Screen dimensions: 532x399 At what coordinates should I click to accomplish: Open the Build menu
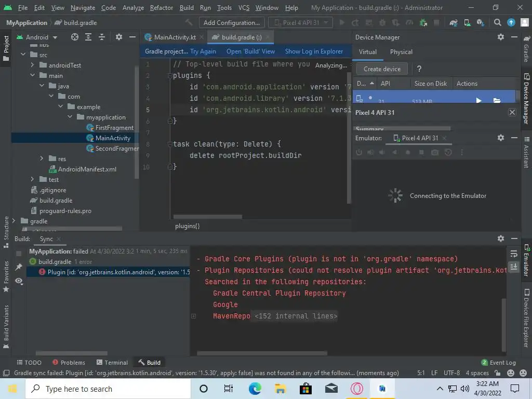[187, 7]
